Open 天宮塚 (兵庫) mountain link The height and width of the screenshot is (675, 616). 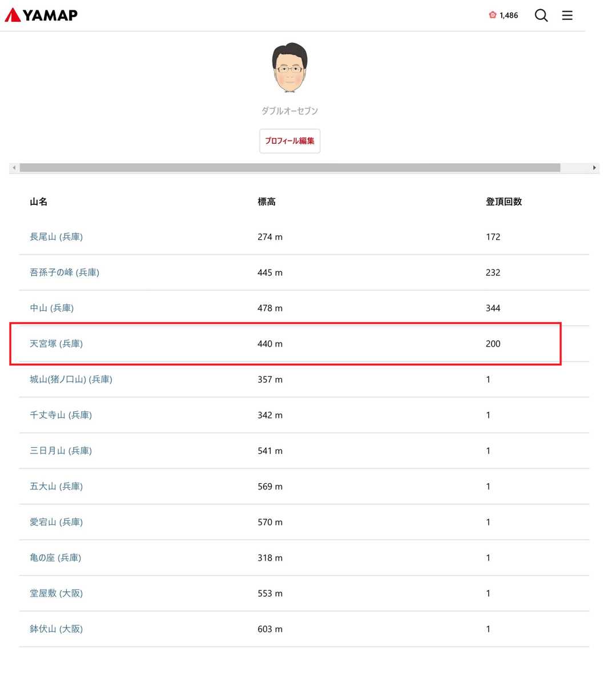click(56, 344)
